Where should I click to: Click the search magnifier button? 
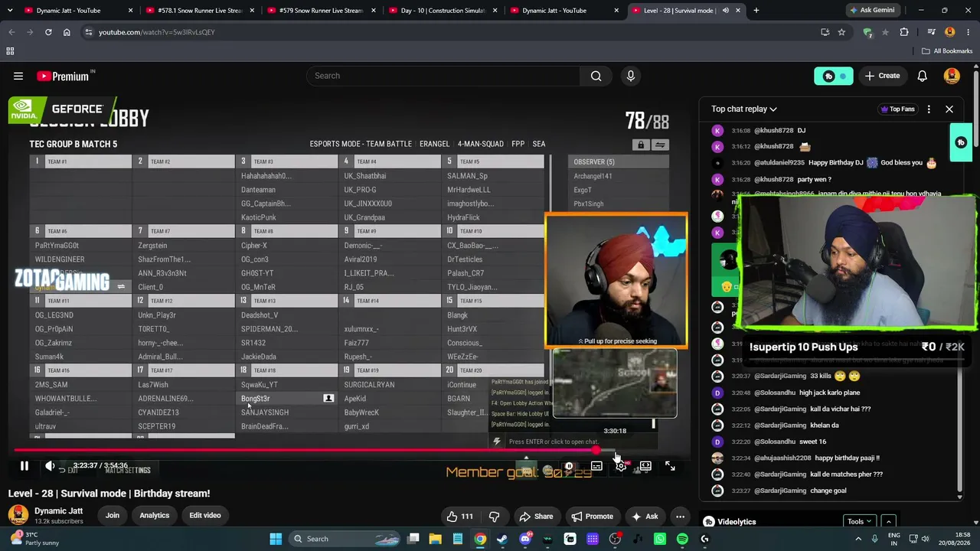(x=596, y=76)
